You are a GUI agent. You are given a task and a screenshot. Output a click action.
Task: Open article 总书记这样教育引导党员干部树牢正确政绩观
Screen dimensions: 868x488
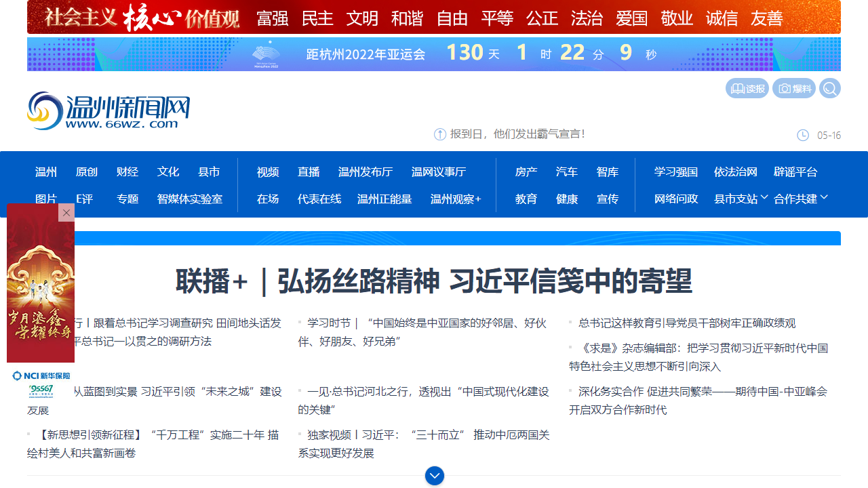687,323
